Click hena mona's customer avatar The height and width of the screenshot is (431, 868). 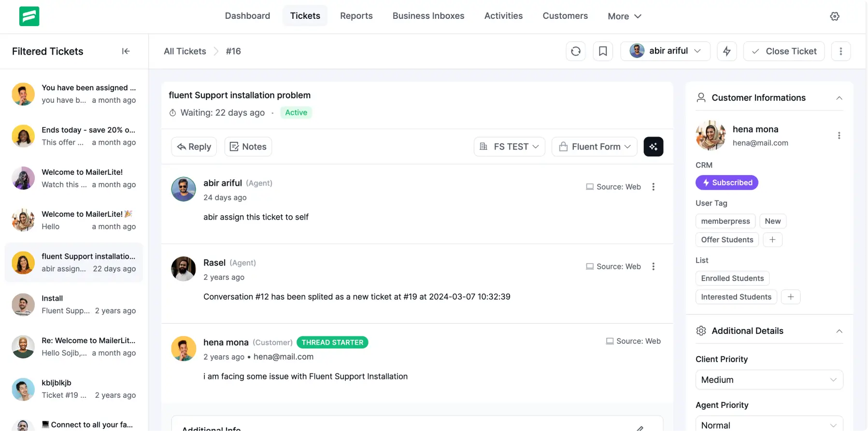tap(711, 136)
